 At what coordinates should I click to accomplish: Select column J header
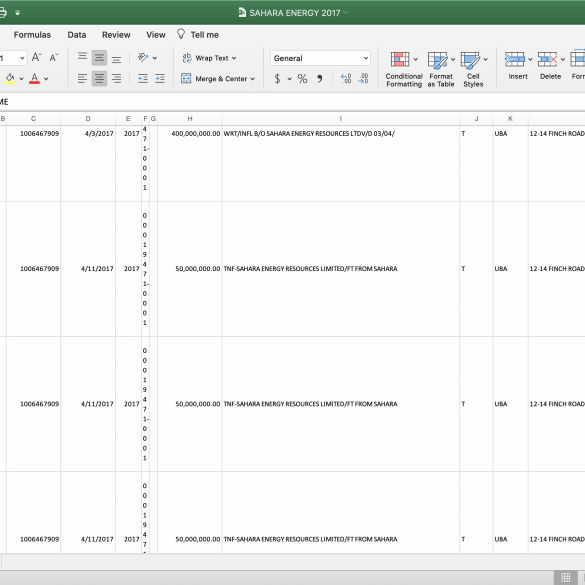tap(476, 119)
